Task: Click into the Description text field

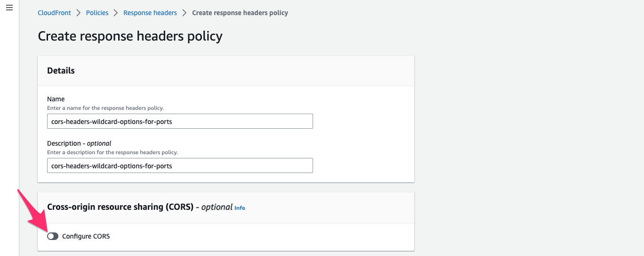Action: 180,166
